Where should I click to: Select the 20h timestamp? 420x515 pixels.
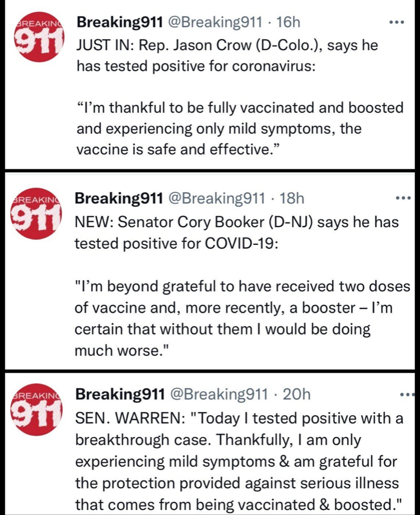pos(296,395)
